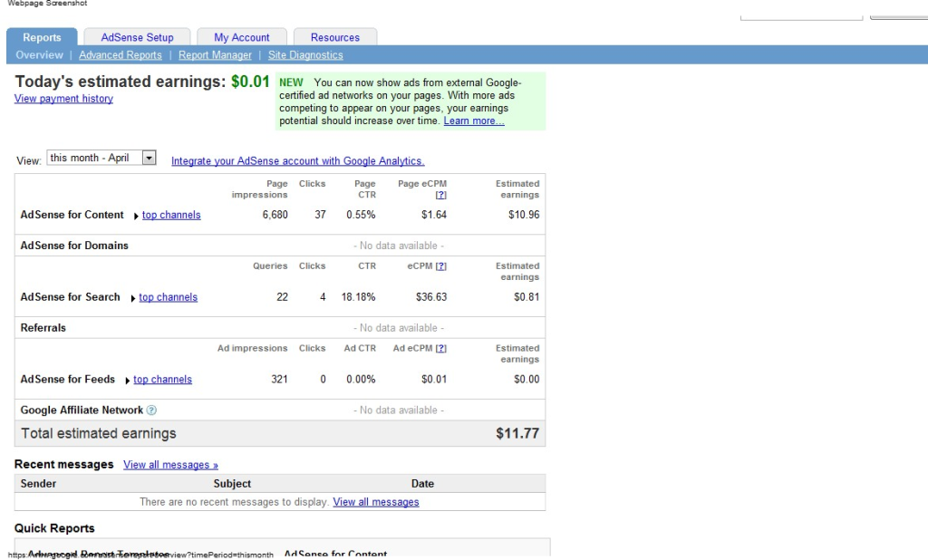Open Site Diagnostics link
928x560 pixels.
305,55
